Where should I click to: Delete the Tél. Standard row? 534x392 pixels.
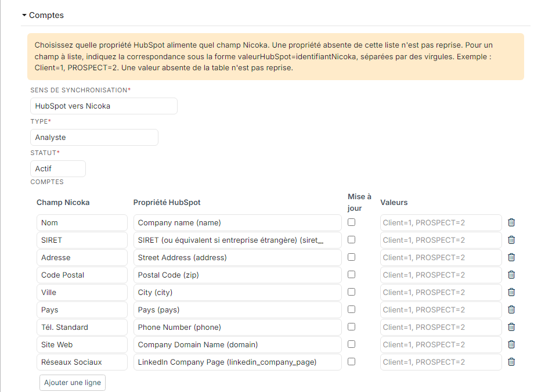(511, 327)
